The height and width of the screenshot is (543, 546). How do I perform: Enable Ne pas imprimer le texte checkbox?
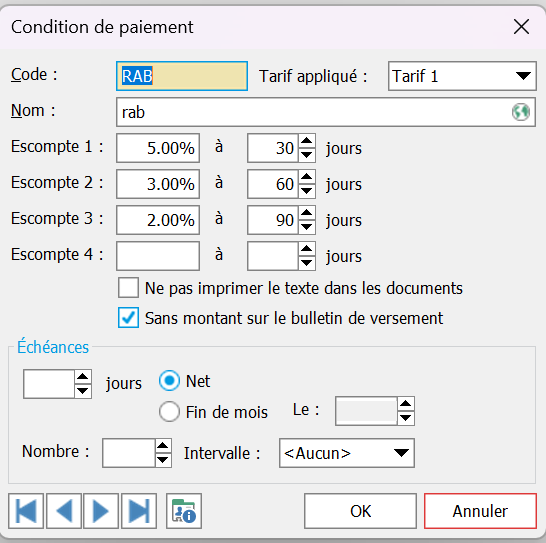coord(128,288)
